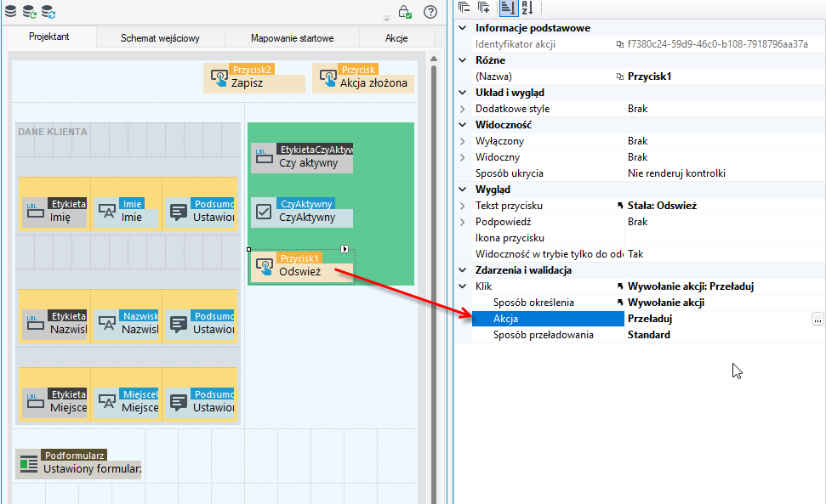The image size is (826, 504).
Task: Select the Zapisz button control
Action: [254, 78]
